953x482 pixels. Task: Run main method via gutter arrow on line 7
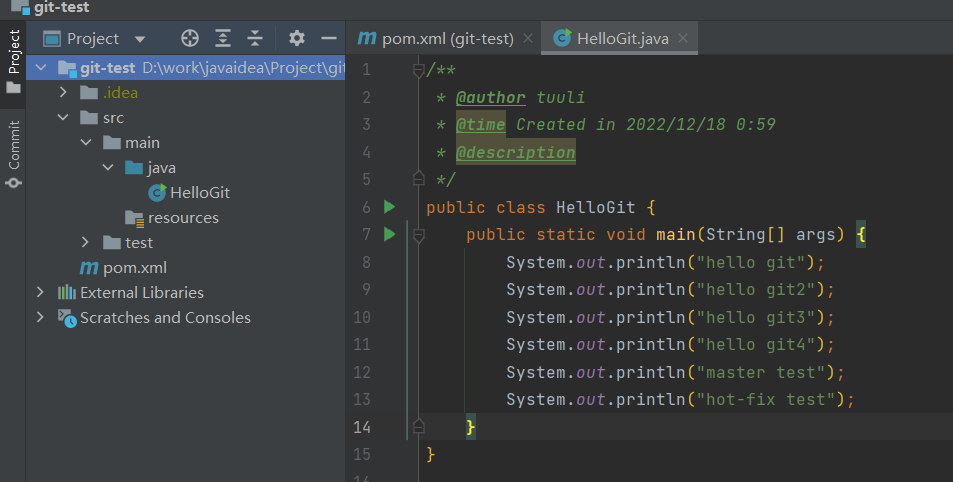[390, 234]
